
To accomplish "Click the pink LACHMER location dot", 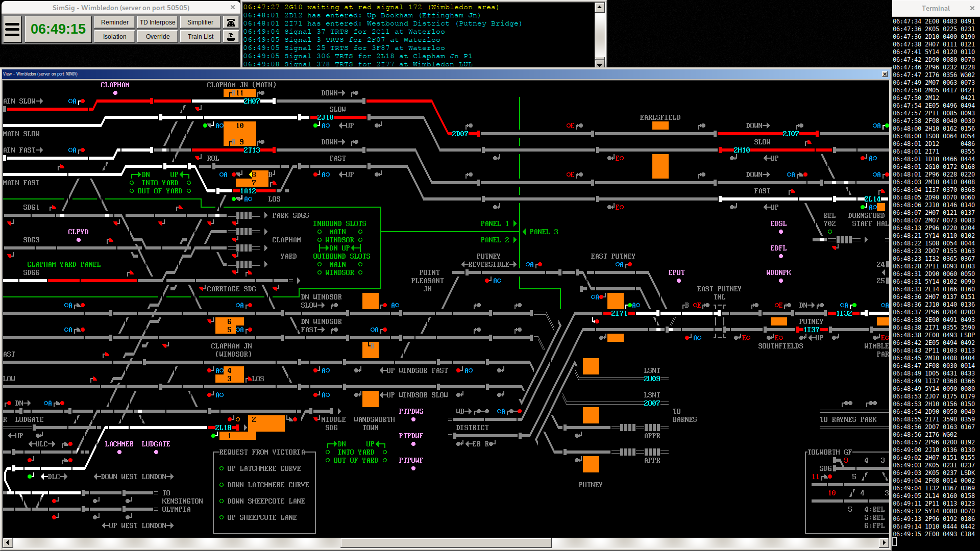I will pos(119,452).
